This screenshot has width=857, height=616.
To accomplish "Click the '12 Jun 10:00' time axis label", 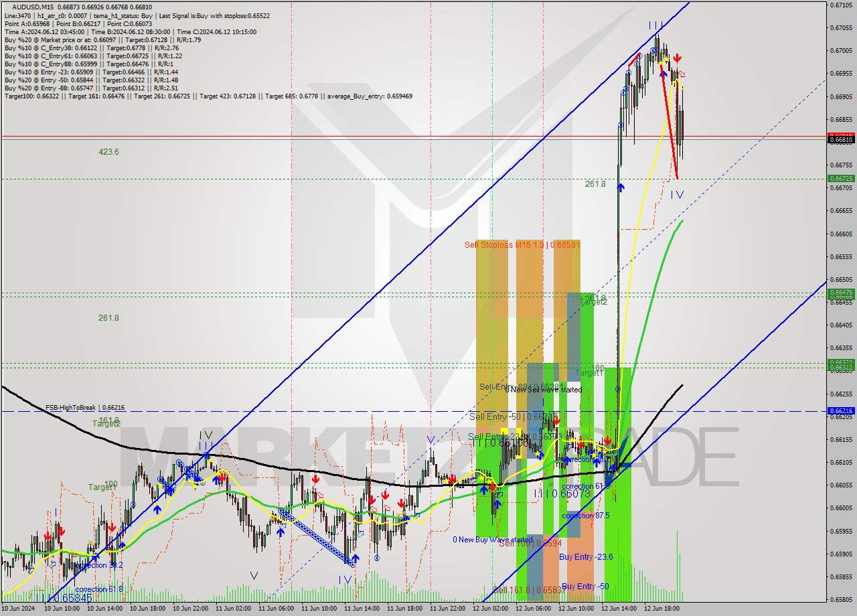I will [x=576, y=609].
